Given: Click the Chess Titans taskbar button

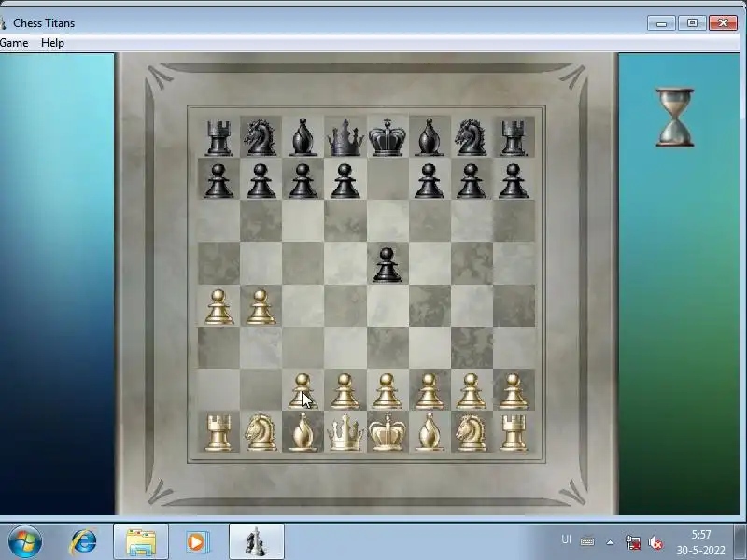Looking at the screenshot, I should (256, 541).
